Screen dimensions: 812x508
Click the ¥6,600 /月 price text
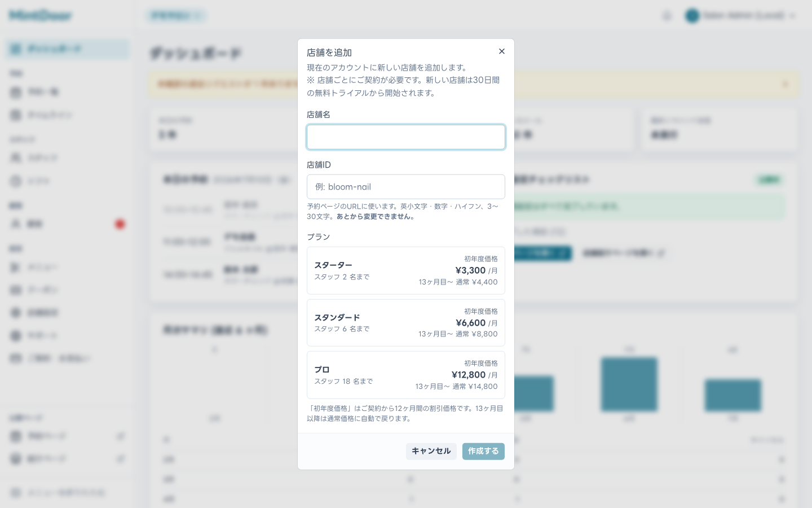[x=477, y=323]
